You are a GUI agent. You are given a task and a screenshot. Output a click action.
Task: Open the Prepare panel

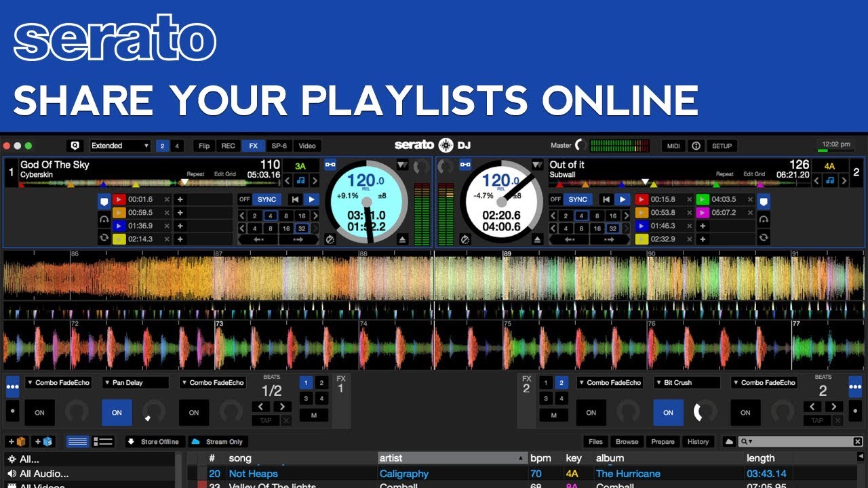(663, 442)
